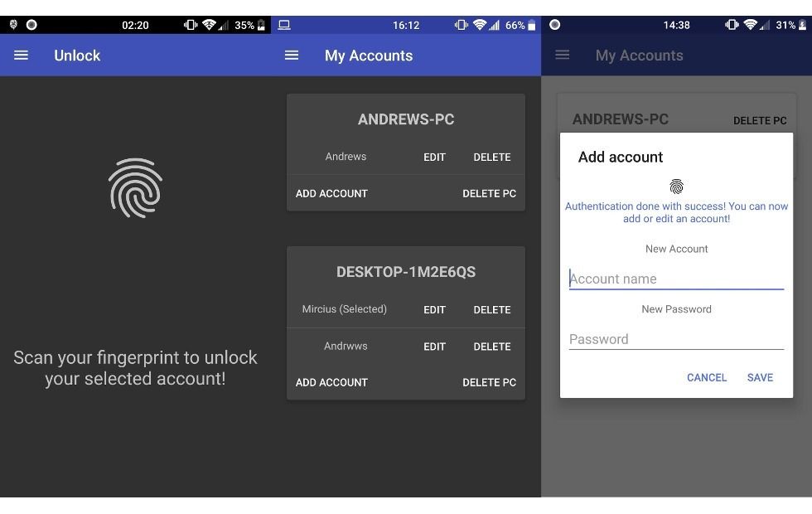Select the Mircius account entry
The image size is (812, 514).
pyautogui.click(x=344, y=308)
